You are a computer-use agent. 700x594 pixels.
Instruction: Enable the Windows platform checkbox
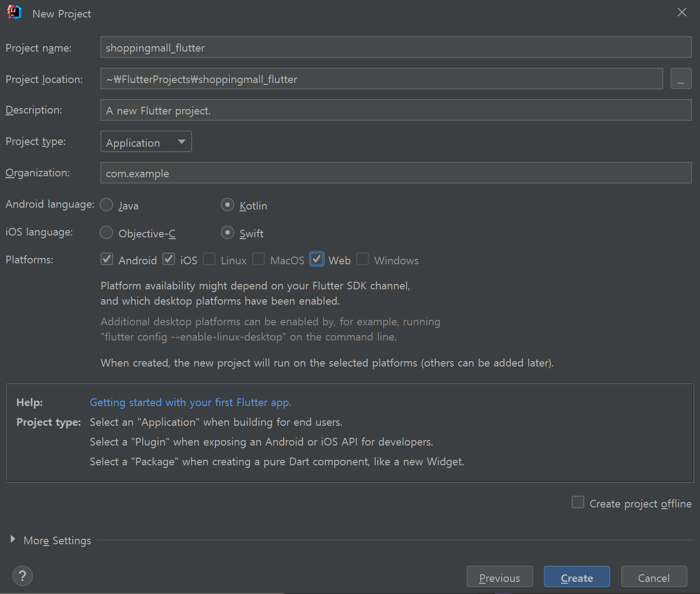pyautogui.click(x=363, y=259)
